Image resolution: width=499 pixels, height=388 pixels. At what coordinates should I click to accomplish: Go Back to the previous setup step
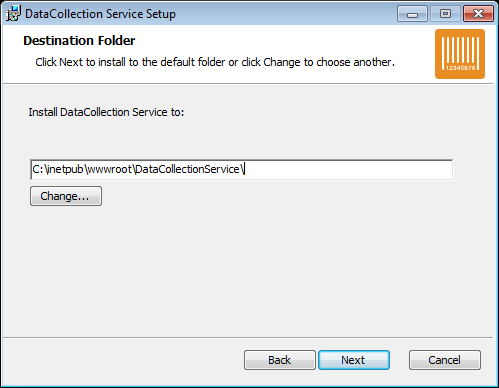click(280, 360)
